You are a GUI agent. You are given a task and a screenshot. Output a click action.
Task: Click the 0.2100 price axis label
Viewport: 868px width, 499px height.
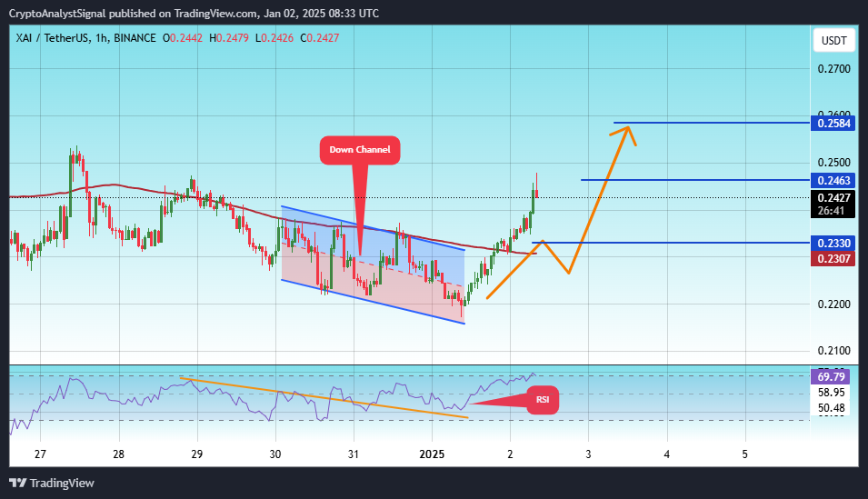(x=833, y=351)
